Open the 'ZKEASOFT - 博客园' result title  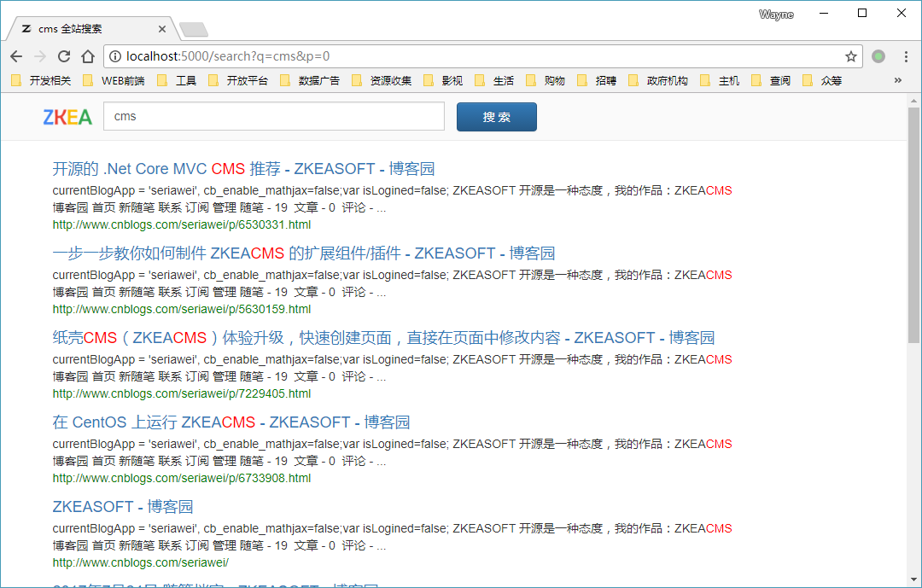pyautogui.click(x=123, y=506)
